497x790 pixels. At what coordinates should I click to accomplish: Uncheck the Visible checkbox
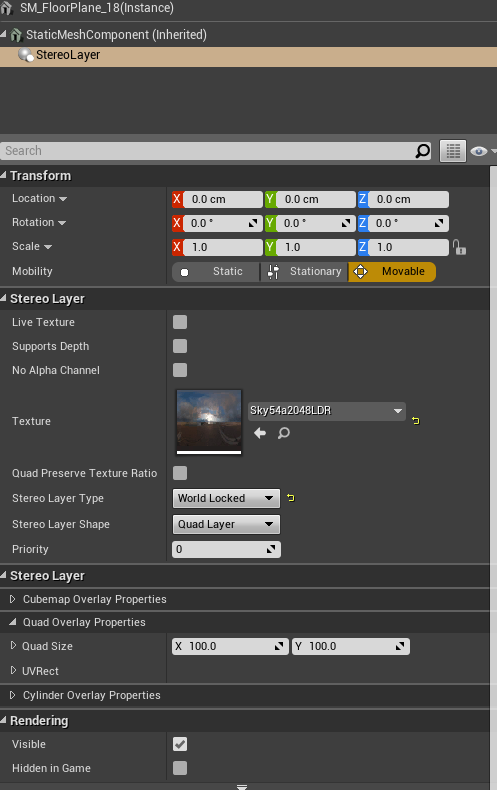point(180,744)
